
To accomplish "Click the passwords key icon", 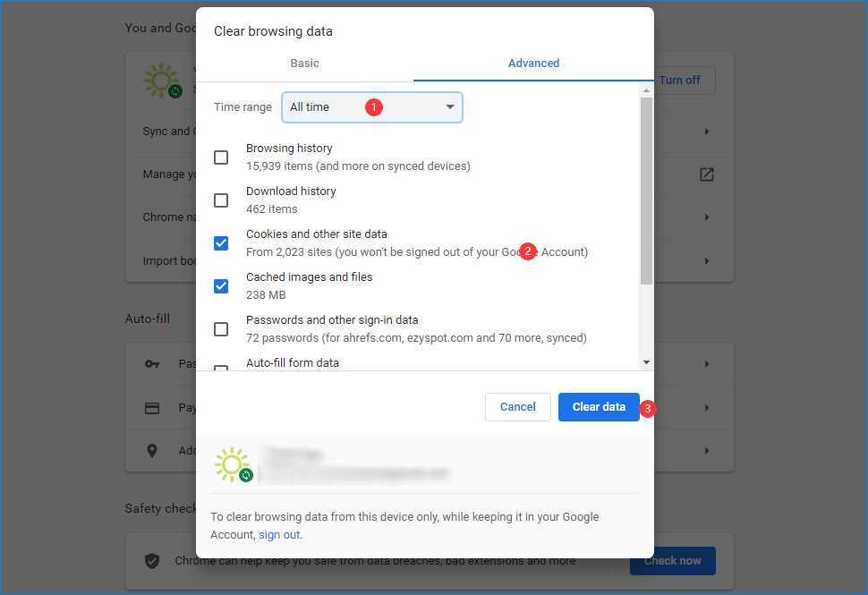I will (x=152, y=364).
